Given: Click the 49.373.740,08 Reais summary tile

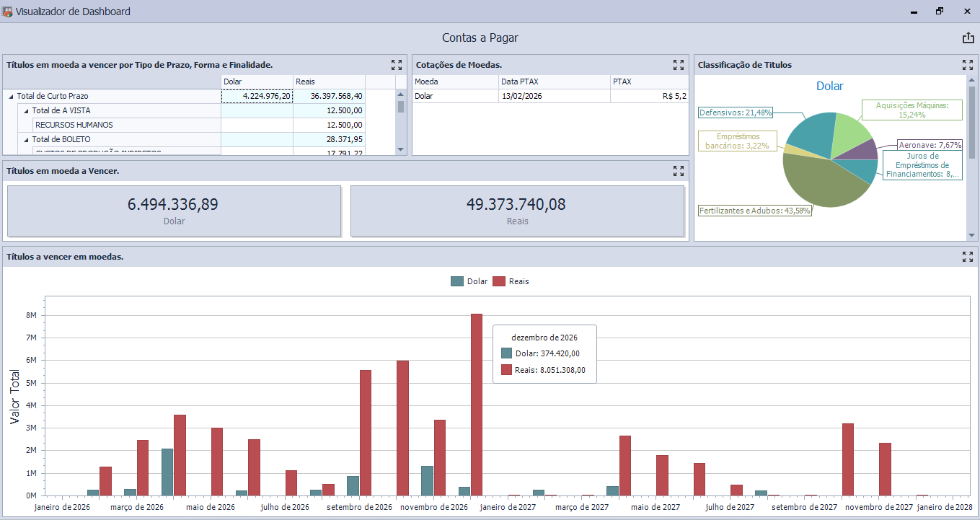Looking at the screenshot, I should 518,211.
